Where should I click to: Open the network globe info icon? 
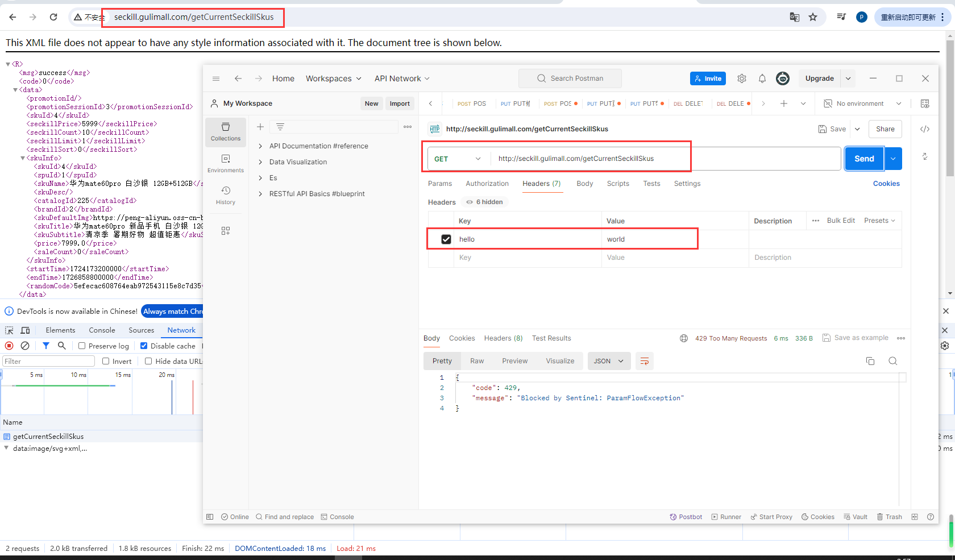(x=684, y=338)
